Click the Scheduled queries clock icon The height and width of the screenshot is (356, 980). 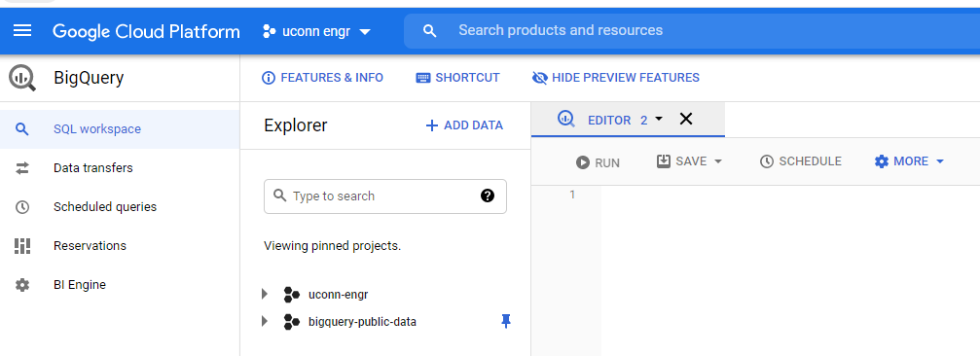coord(22,207)
